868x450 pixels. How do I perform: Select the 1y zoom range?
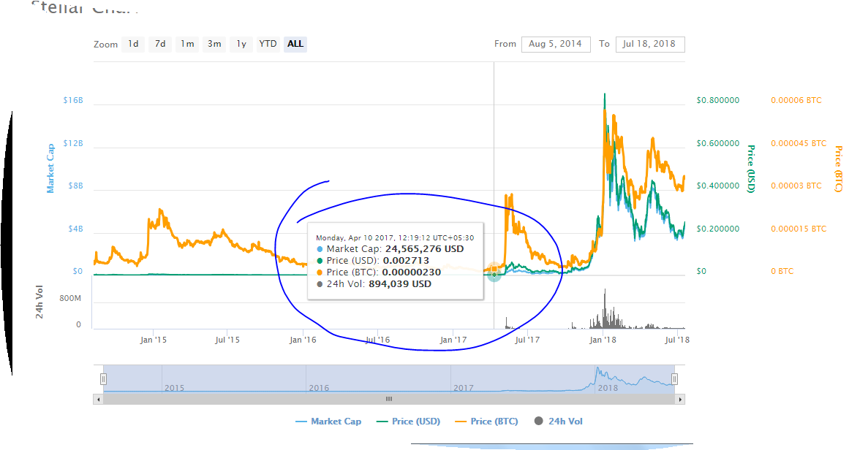241,45
